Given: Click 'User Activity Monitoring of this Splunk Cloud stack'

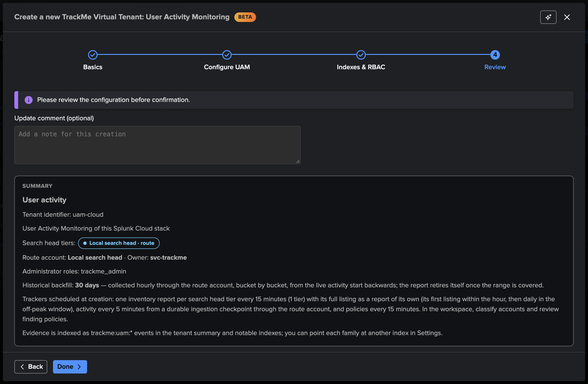Looking at the screenshot, I should (96, 228).
